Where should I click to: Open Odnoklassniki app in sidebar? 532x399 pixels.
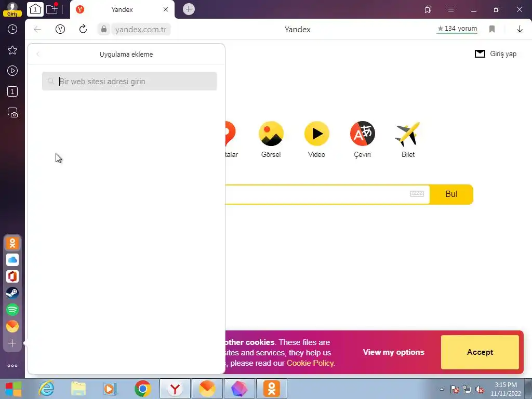click(12, 243)
